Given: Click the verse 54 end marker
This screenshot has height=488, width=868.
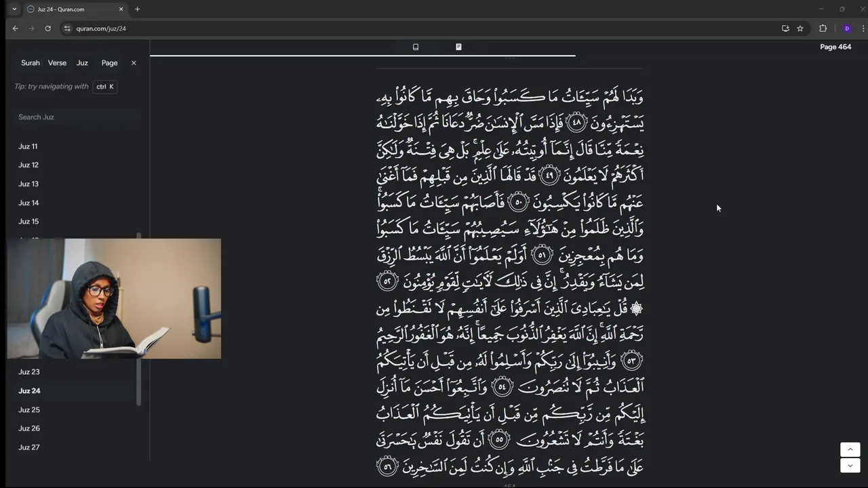Looking at the screenshot, I should [x=502, y=387].
